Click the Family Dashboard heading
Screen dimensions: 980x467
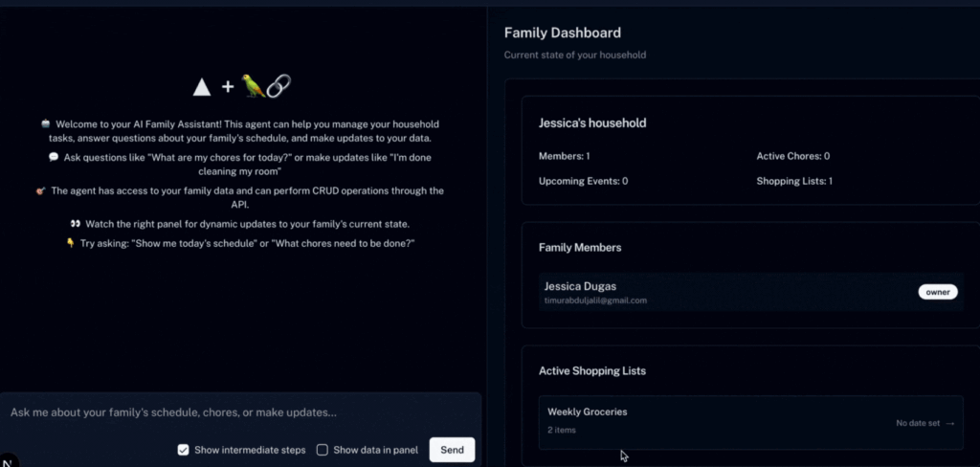coord(562,33)
